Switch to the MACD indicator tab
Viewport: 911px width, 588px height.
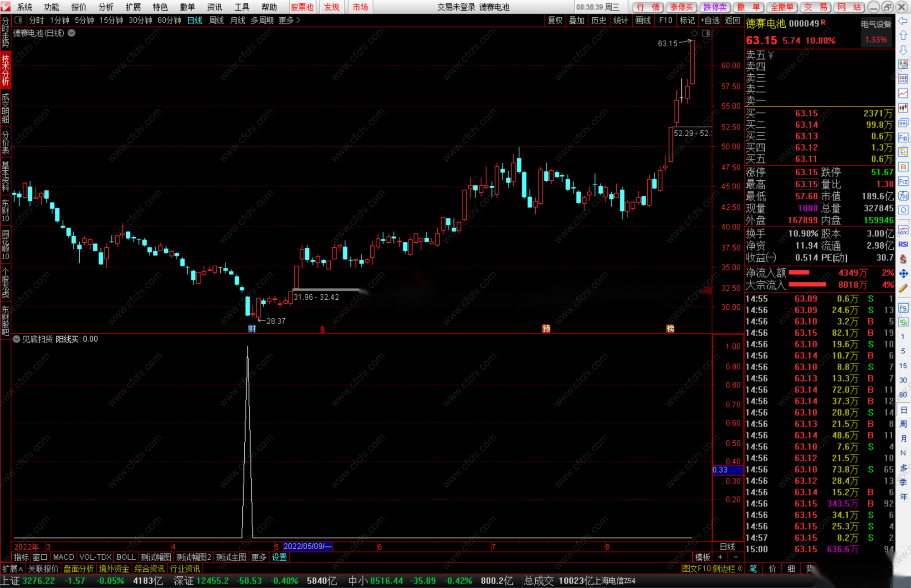tap(63, 557)
